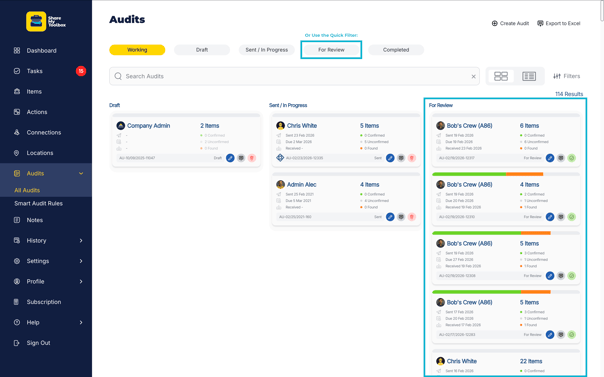
Task: Focus the Search Audits input field
Action: coord(294,76)
